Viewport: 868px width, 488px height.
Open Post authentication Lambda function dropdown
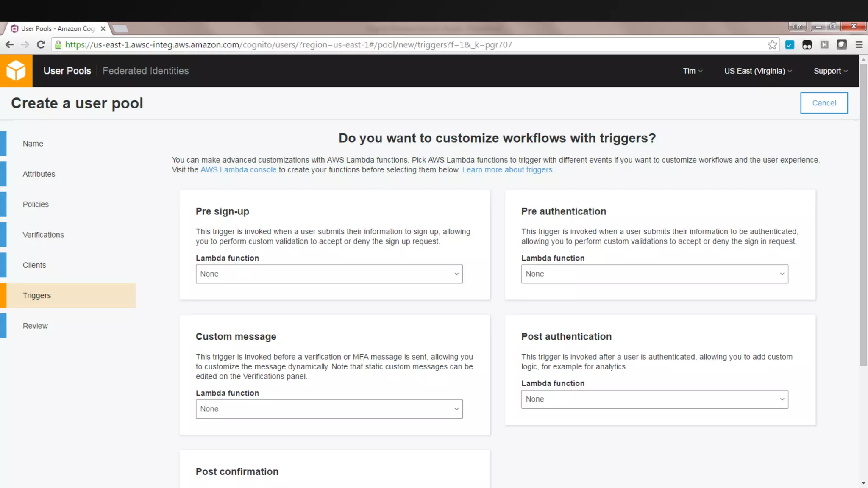pyautogui.click(x=654, y=399)
